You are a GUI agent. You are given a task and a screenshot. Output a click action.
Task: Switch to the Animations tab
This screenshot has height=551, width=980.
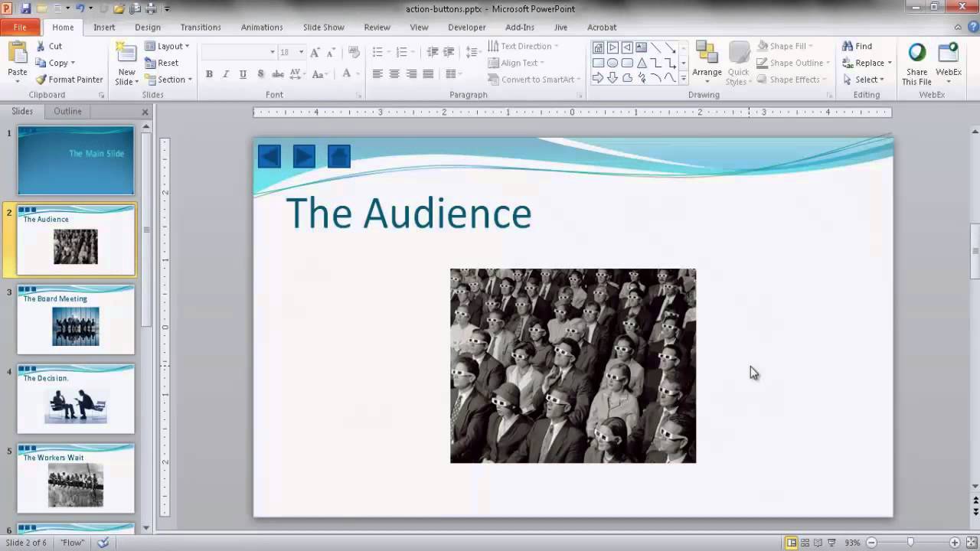tap(262, 27)
